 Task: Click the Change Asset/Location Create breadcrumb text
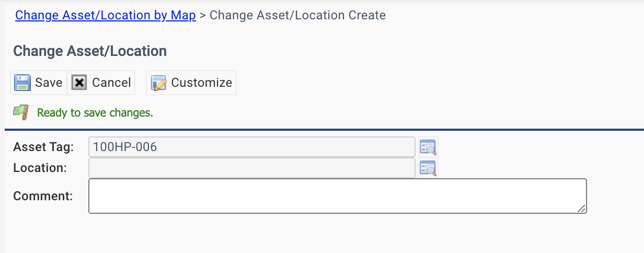(x=298, y=15)
